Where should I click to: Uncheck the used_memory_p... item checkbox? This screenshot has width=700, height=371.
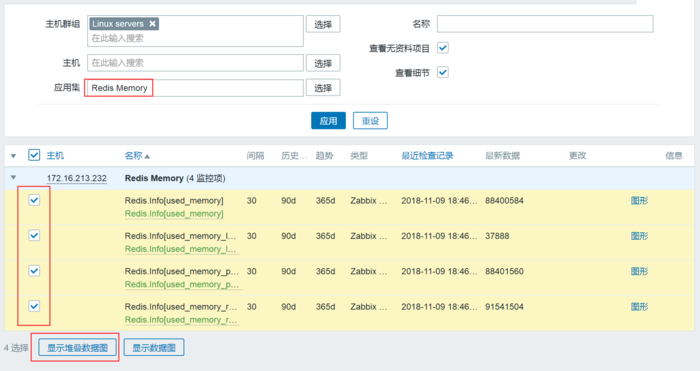(34, 271)
